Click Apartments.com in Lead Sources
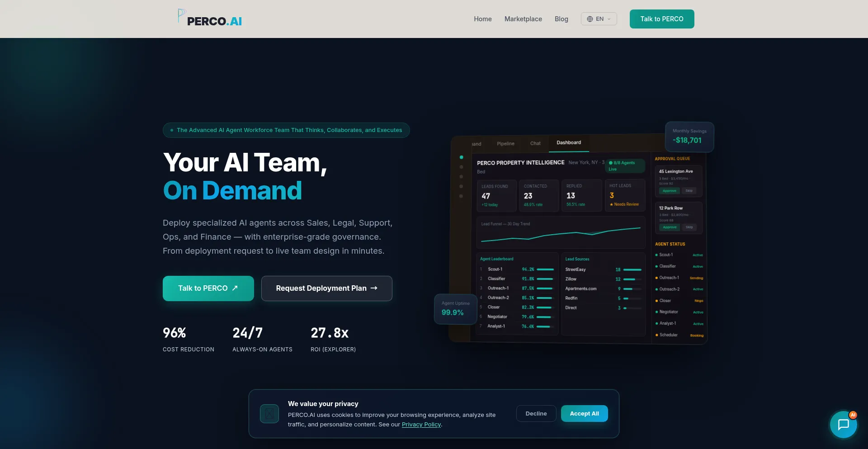Viewport: 868px width, 449px height. point(581,289)
